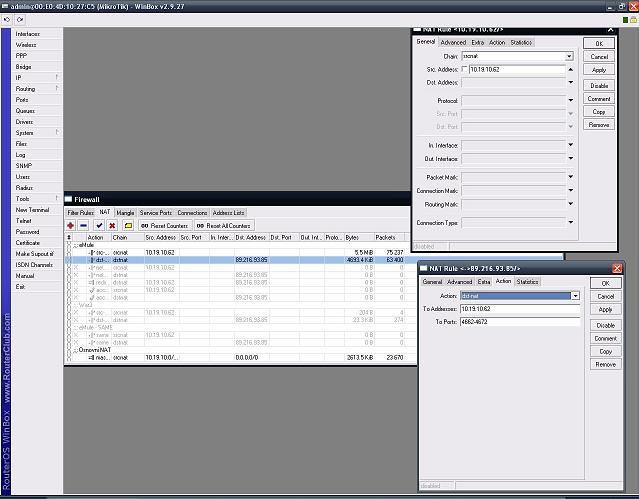The image size is (639, 499).
Task: Click Bytes column header in Firewall
Action: (x=359, y=237)
